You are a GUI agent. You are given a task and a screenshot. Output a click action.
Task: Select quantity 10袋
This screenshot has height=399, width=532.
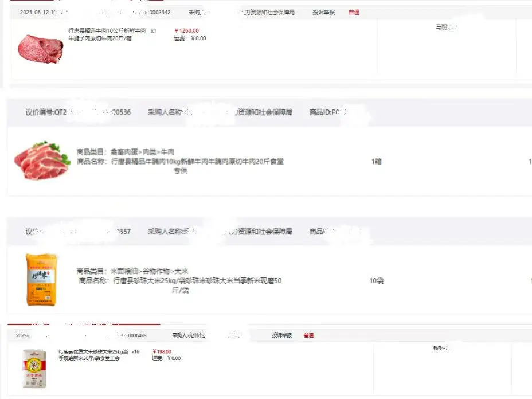(x=376, y=281)
